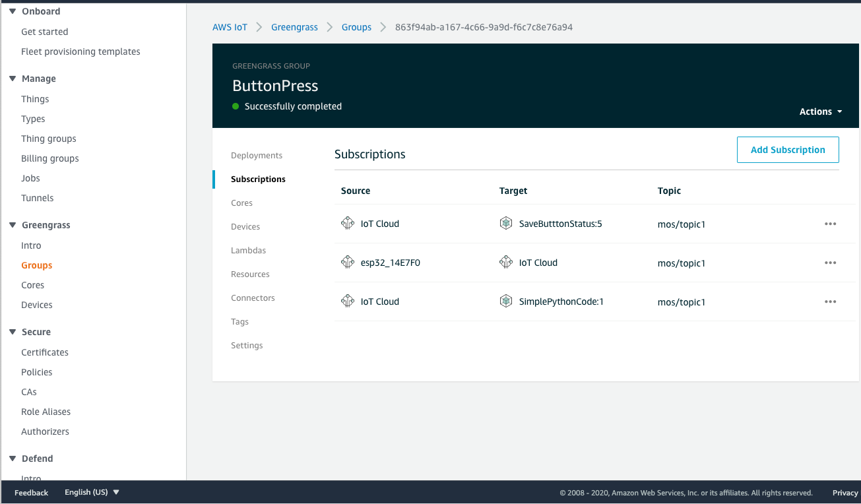The height and width of the screenshot is (504, 861).
Task: Click the esp32_14E7F0 device icon
Action: click(348, 262)
